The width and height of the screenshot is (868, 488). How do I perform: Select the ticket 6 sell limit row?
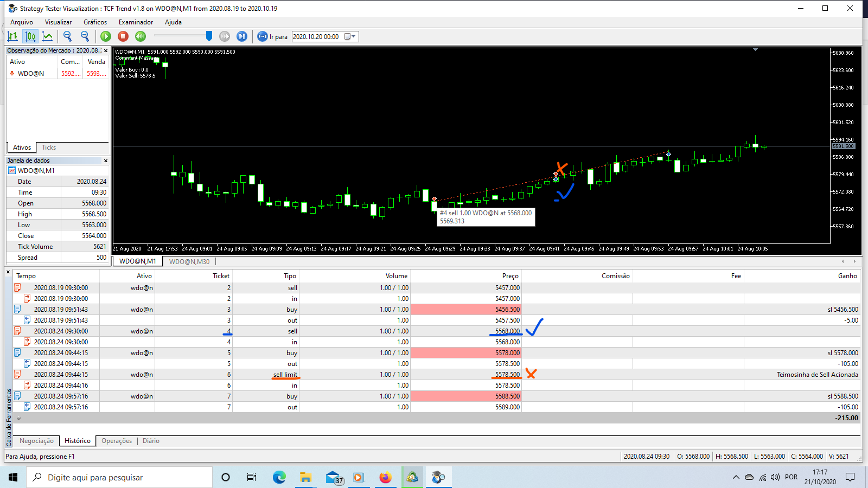point(437,375)
